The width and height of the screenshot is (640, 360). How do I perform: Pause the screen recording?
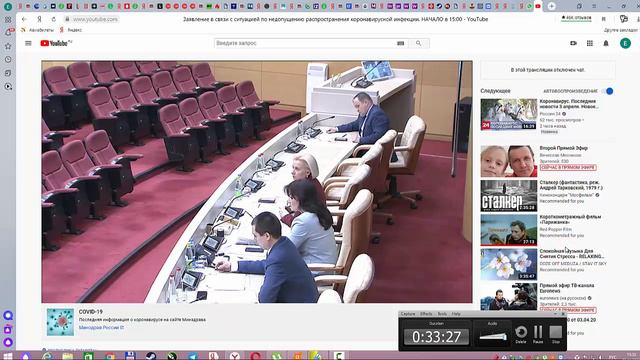point(538,333)
